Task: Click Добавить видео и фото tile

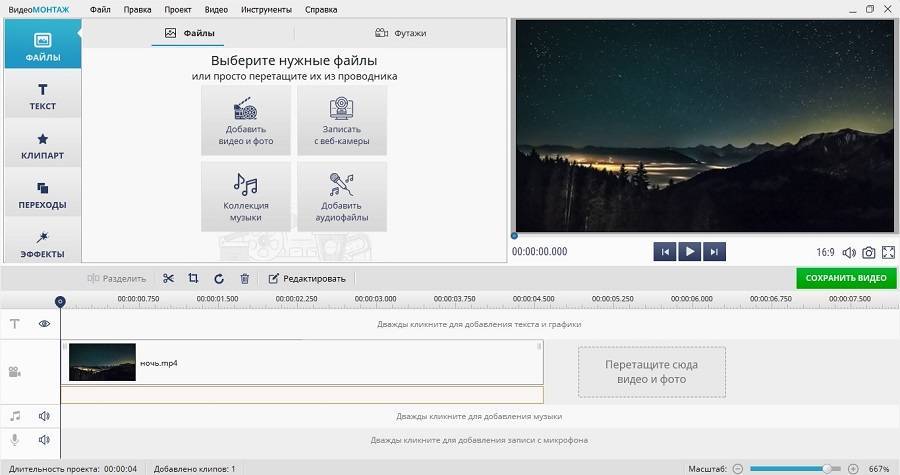Action: click(246, 120)
